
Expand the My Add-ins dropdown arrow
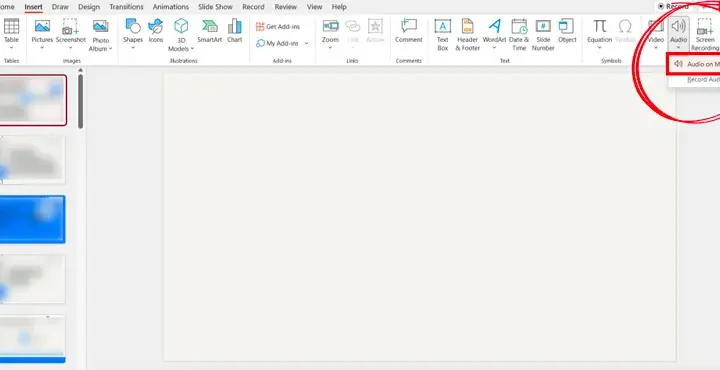click(x=306, y=43)
